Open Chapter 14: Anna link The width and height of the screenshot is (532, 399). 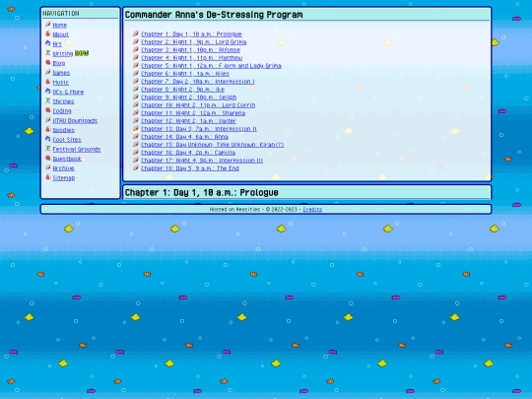(x=184, y=137)
